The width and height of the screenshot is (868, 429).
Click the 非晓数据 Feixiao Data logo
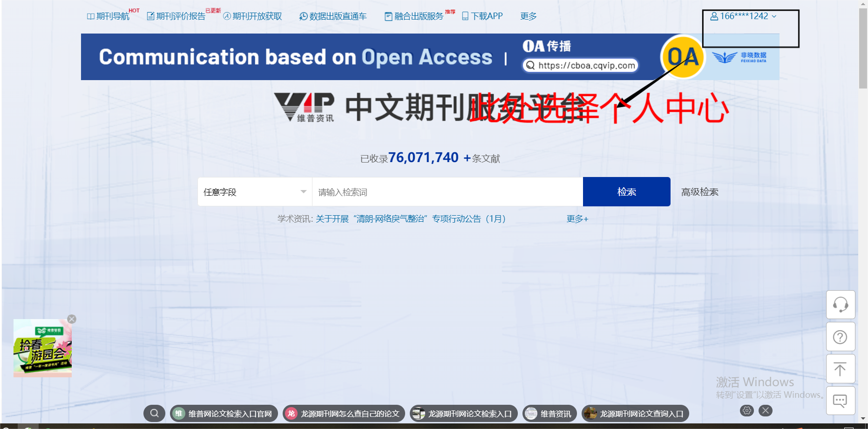(x=739, y=57)
